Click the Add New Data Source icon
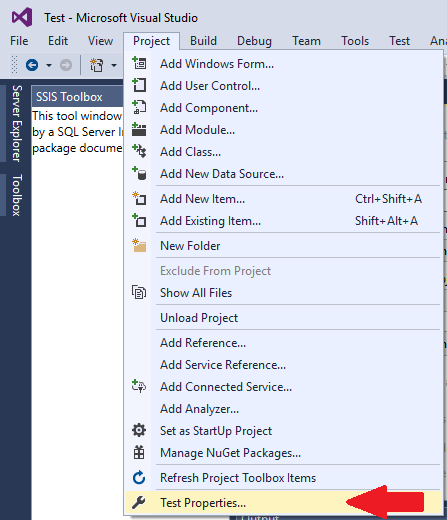 139,173
